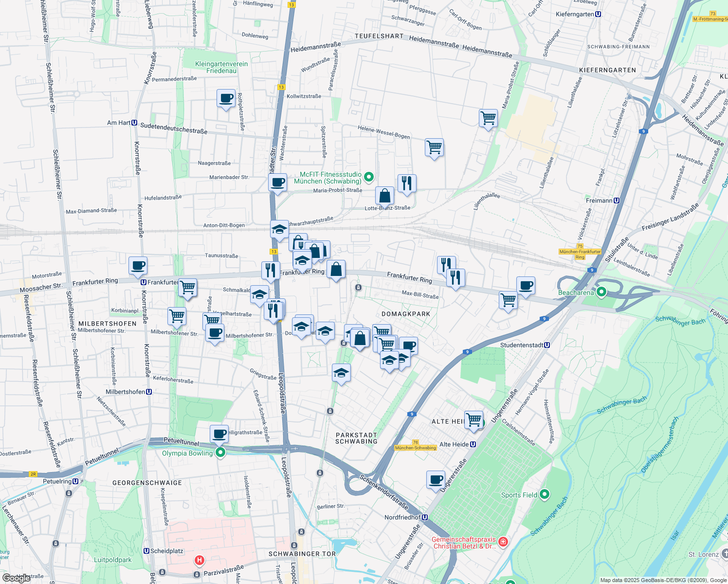The image size is (728, 584).
Task: Open the restaurant marker near Maria-Probst-Straße
Action: tap(407, 183)
